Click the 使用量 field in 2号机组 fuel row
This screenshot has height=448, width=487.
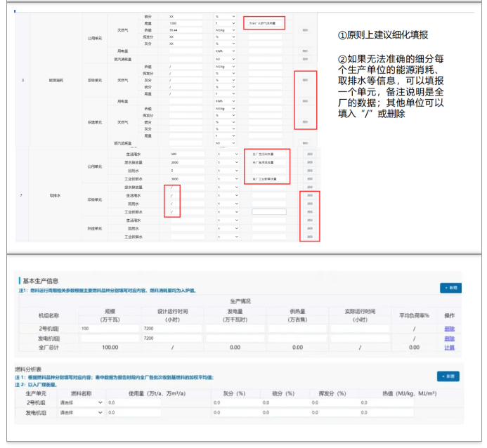134,403
